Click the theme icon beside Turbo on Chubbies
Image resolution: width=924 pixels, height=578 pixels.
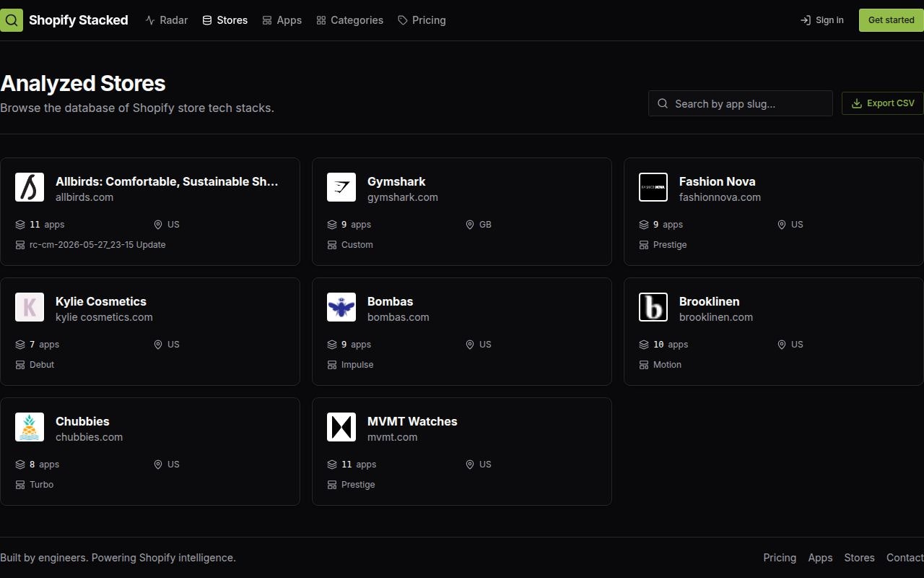pyautogui.click(x=20, y=485)
